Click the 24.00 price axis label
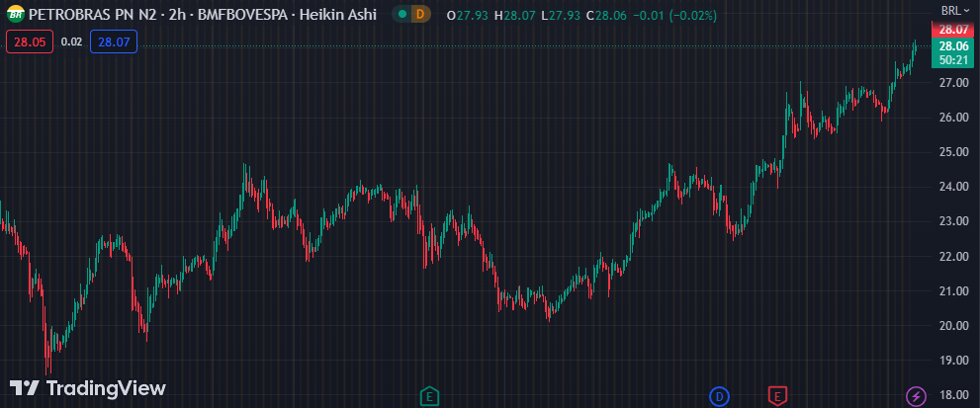Screen dimensions: 980x408 coord(953,187)
